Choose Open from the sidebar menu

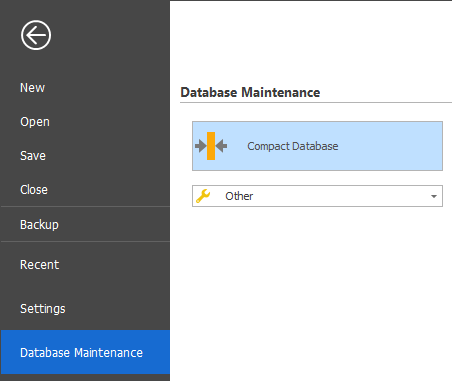pyautogui.click(x=35, y=122)
